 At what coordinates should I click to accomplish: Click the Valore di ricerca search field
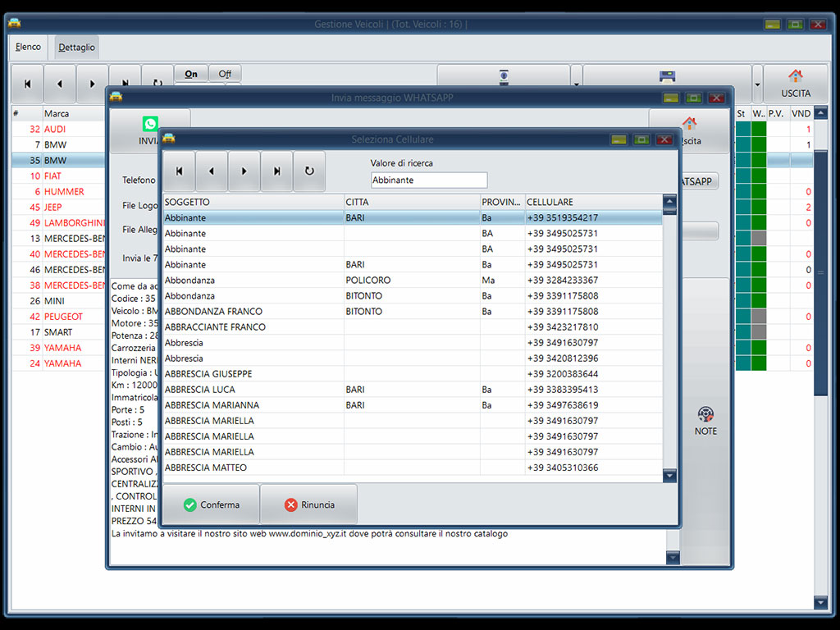click(x=429, y=180)
